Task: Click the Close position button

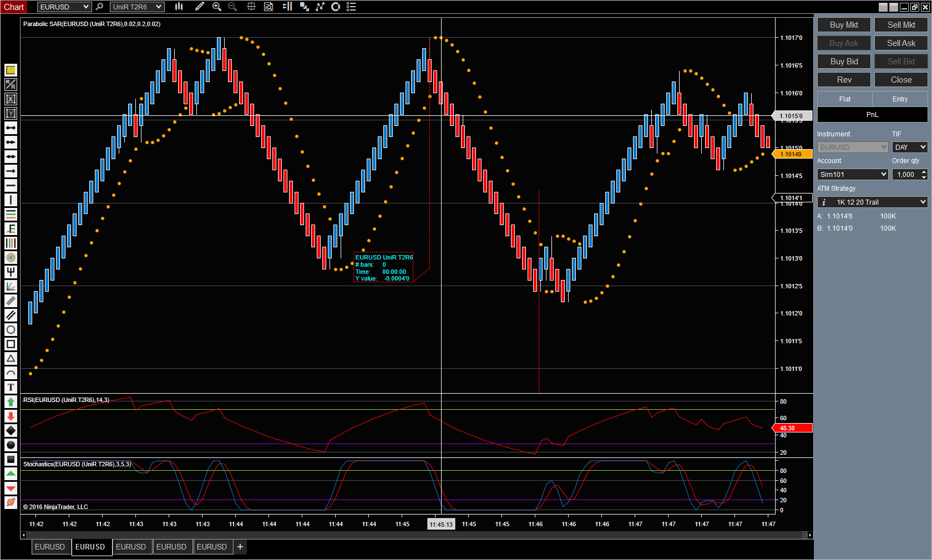Action: point(901,80)
